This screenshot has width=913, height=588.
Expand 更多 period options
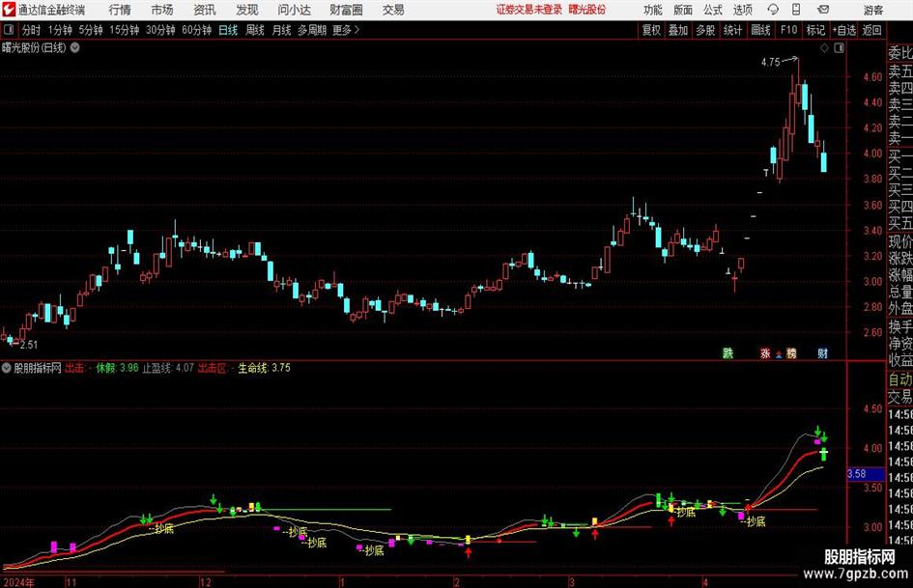click(x=346, y=30)
